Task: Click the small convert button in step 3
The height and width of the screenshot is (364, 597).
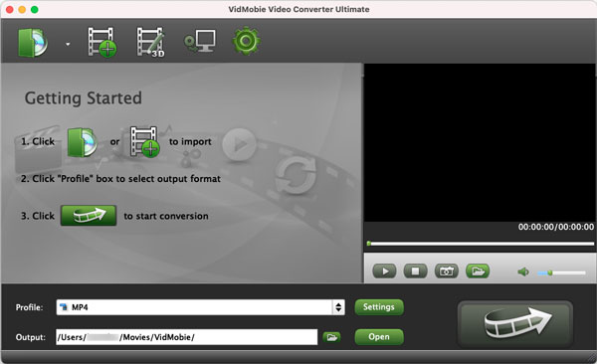Action: pyautogui.click(x=89, y=216)
